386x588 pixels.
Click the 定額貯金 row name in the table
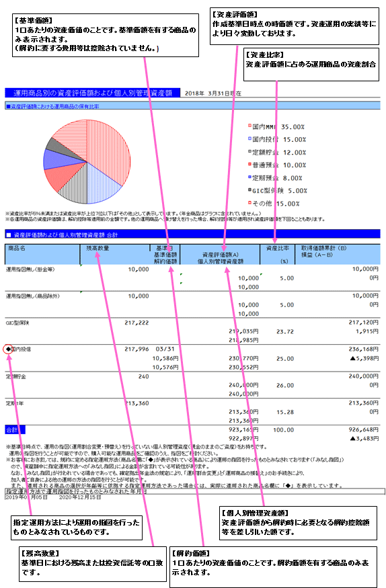[x=15, y=376]
